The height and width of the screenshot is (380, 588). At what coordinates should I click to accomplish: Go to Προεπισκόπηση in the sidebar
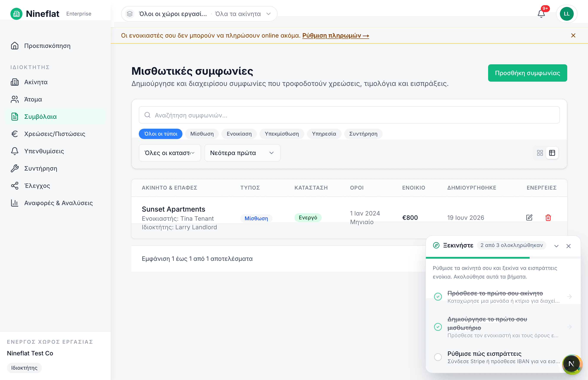(55, 46)
